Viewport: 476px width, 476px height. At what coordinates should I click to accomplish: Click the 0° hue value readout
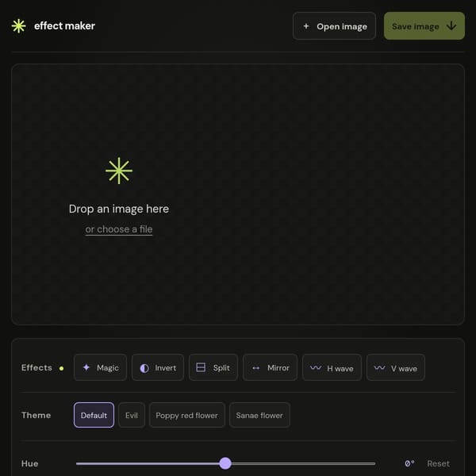tap(409, 463)
